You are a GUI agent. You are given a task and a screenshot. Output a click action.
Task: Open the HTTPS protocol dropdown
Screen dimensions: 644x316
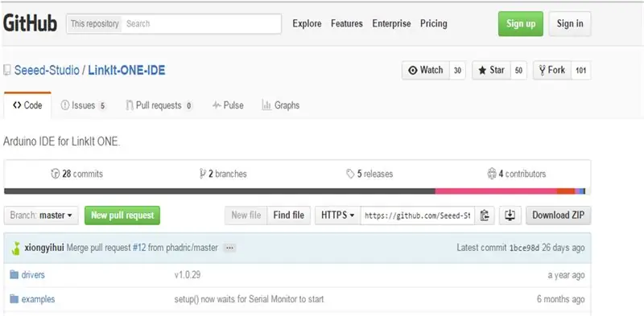point(337,215)
